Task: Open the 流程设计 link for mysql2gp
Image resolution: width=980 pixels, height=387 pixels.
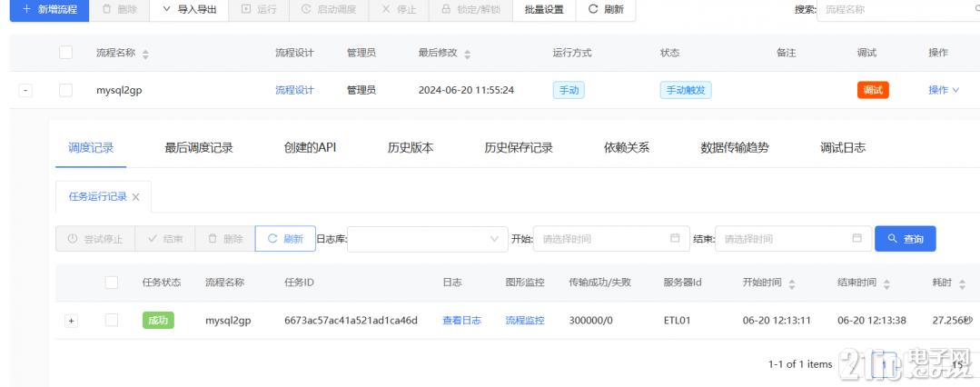Action: [294, 90]
